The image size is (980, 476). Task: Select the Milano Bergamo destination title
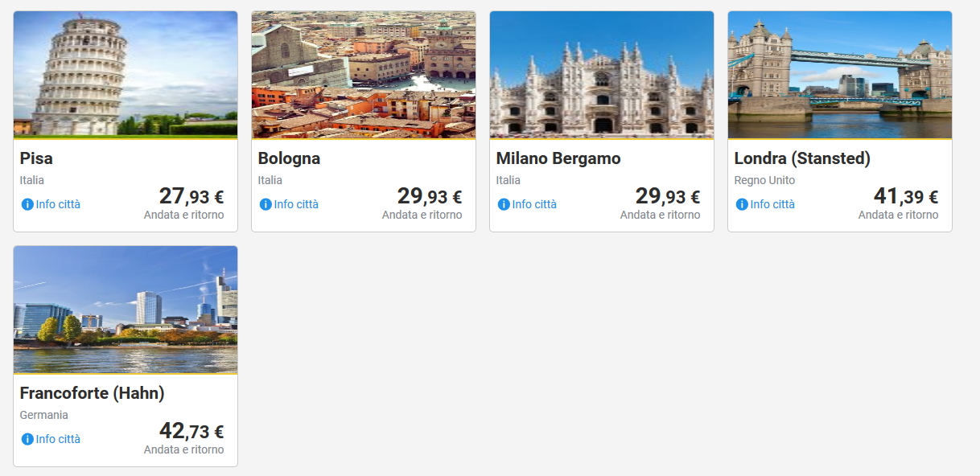[558, 158]
